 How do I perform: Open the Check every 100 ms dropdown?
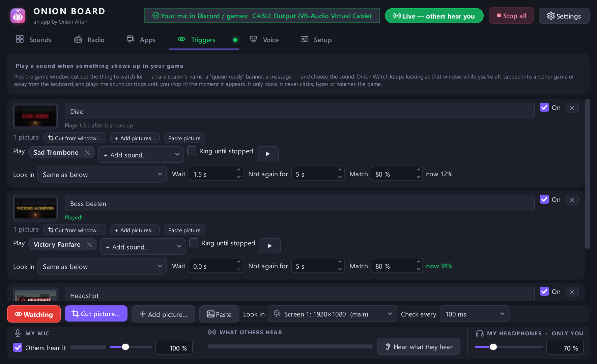tap(475, 314)
